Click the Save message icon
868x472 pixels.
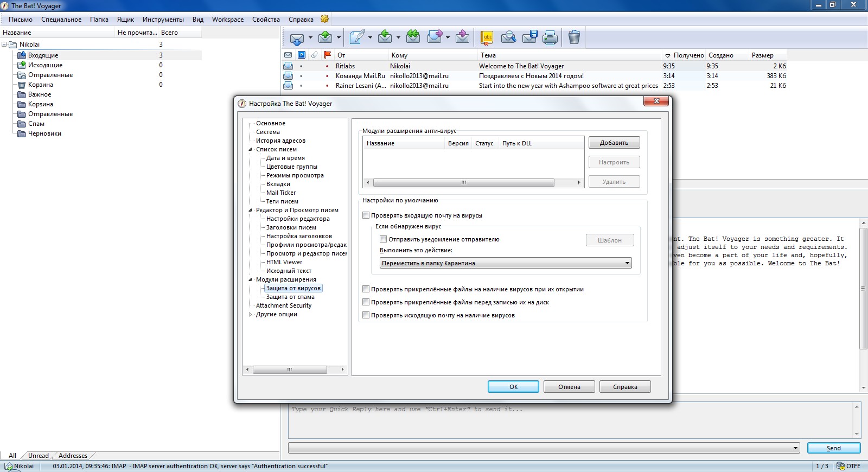tap(529, 37)
